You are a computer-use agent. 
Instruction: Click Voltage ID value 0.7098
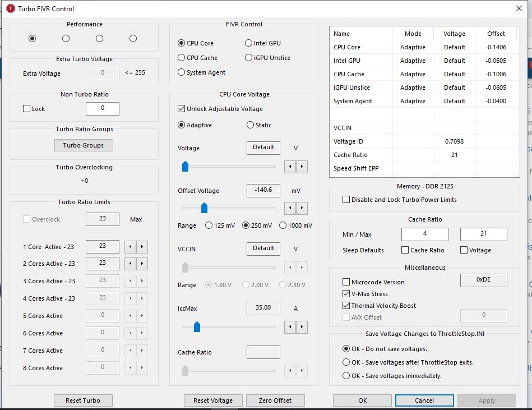(x=454, y=141)
